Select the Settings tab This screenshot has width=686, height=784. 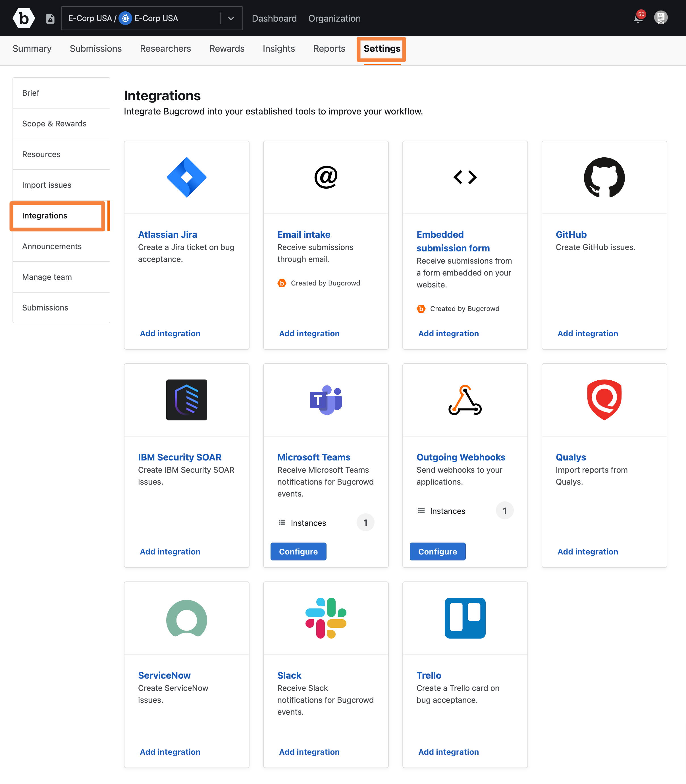coord(382,49)
